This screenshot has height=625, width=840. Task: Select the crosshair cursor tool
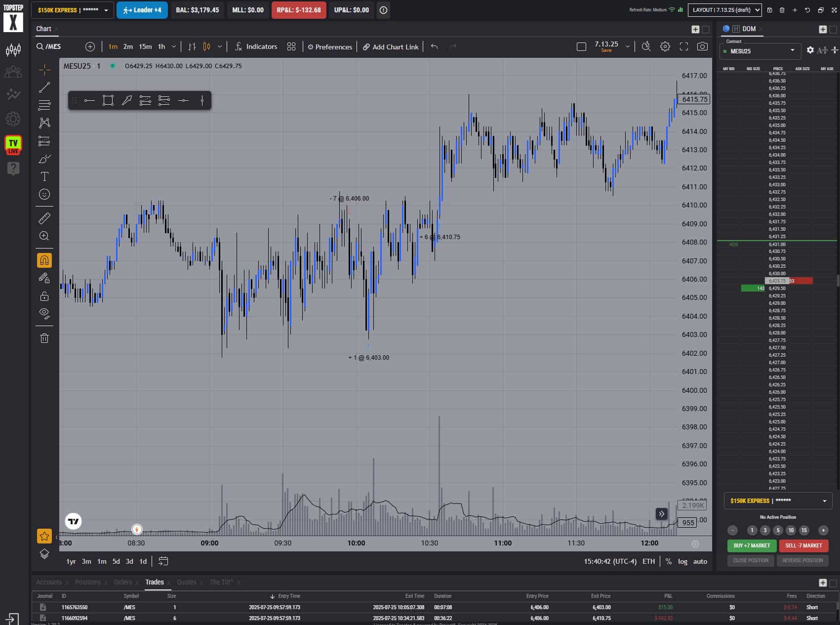tap(44, 70)
